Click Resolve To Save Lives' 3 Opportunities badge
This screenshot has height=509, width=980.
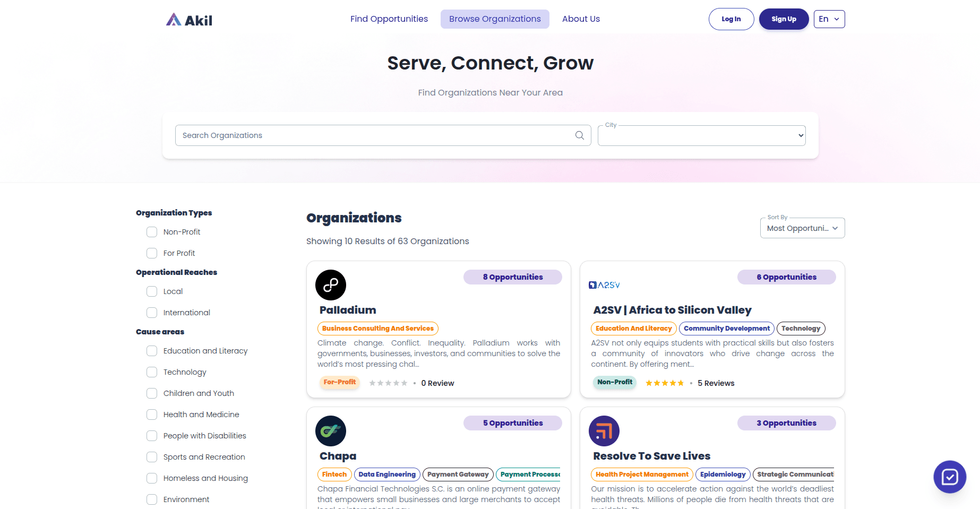pyautogui.click(x=787, y=423)
